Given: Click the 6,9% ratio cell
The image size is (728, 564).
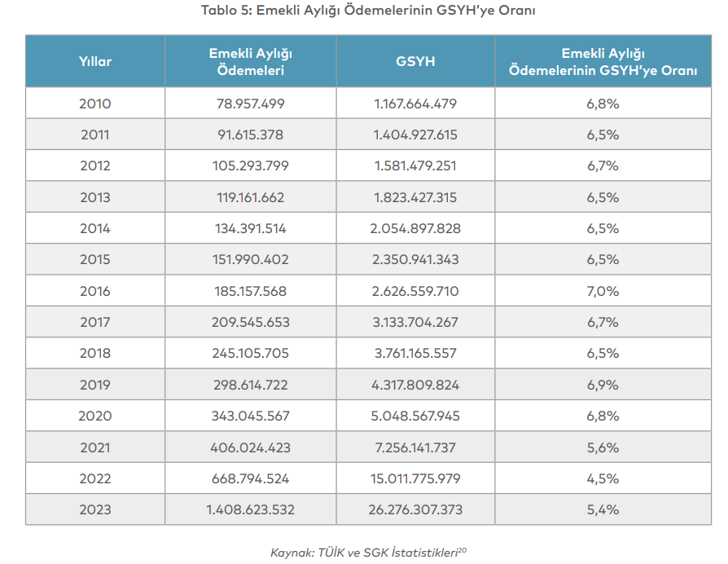Looking at the screenshot, I should [603, 385].
